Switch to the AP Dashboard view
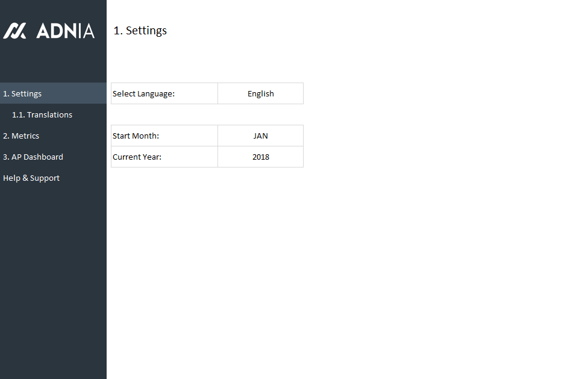Screen dimensions: 588x379 click(x=33, y=157)
